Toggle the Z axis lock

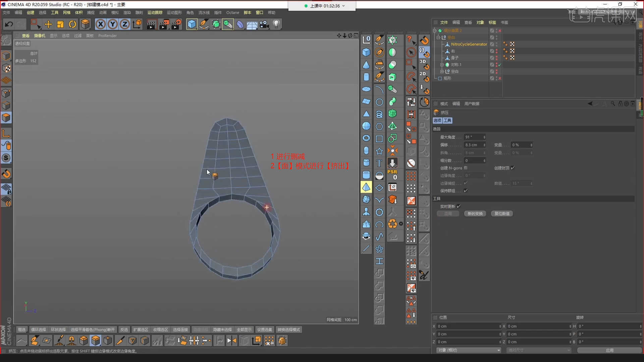coord(125,24)
